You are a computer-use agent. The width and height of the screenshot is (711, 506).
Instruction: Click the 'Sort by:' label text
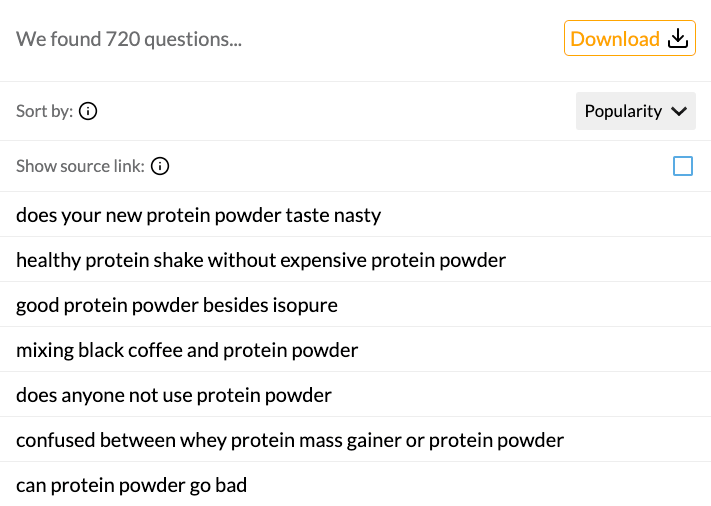tap(44, 111)
